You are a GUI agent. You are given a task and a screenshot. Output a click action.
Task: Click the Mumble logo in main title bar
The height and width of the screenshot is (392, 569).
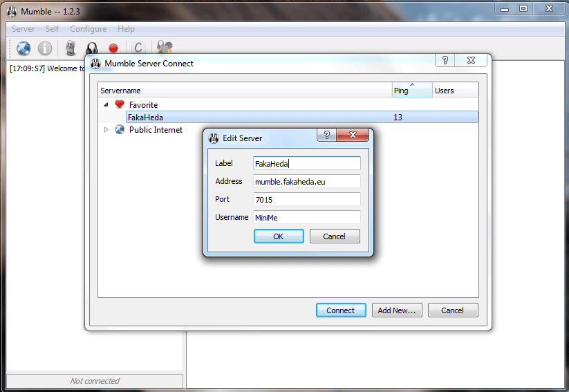pyautogui.click(x=12, y=12)
